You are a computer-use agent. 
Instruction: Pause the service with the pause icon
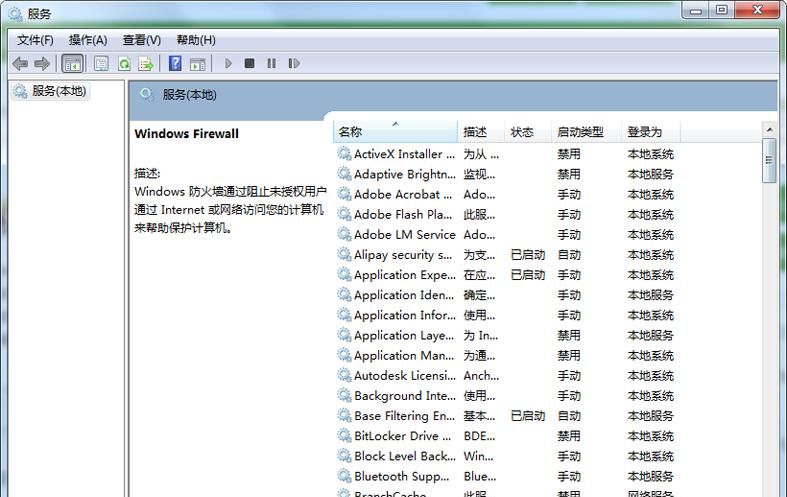272,63
